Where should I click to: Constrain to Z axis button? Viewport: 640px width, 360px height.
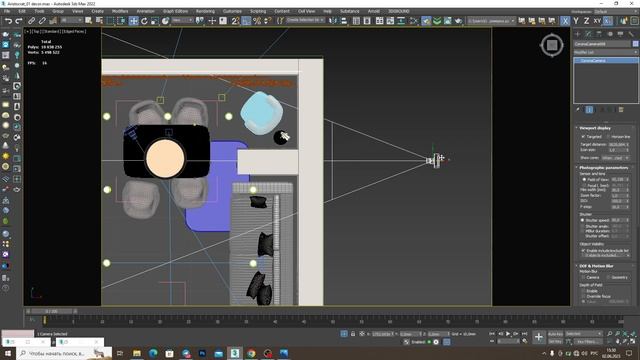pyautogui.click(x=587, y=21)
